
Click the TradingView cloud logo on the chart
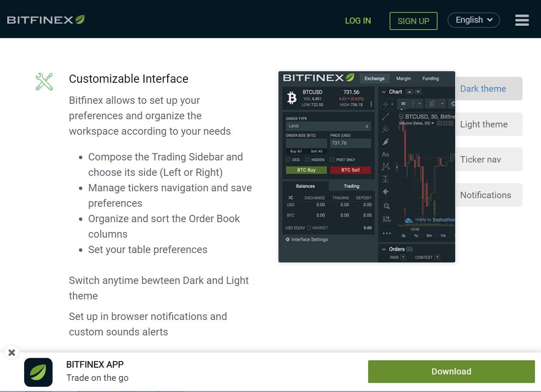tap(408, 220)
